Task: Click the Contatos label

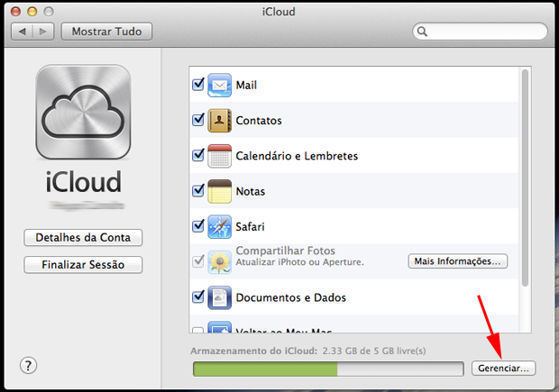Action: 259,121
